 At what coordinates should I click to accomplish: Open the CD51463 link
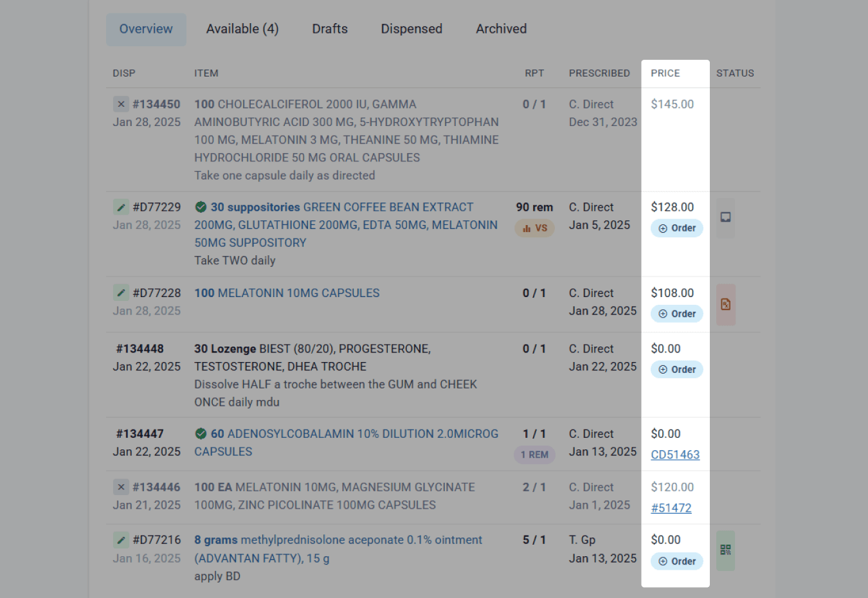click(675, 455)
